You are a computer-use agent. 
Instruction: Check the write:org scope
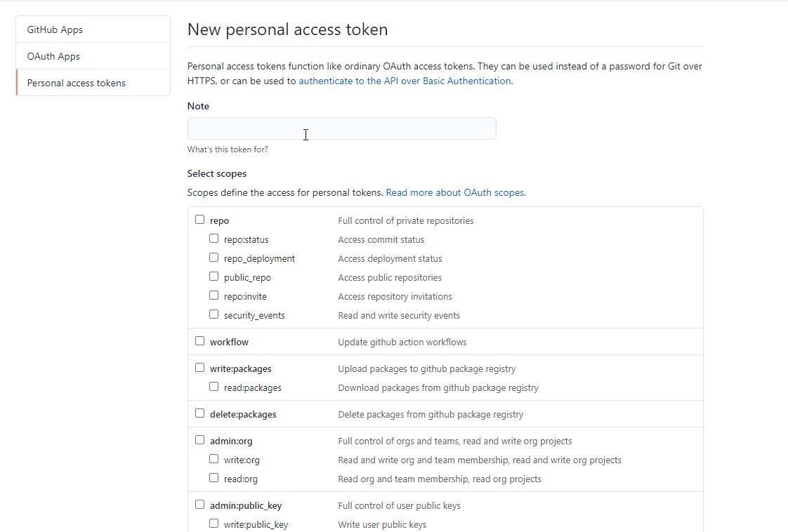pyautogui.click(x=214, y=459)
